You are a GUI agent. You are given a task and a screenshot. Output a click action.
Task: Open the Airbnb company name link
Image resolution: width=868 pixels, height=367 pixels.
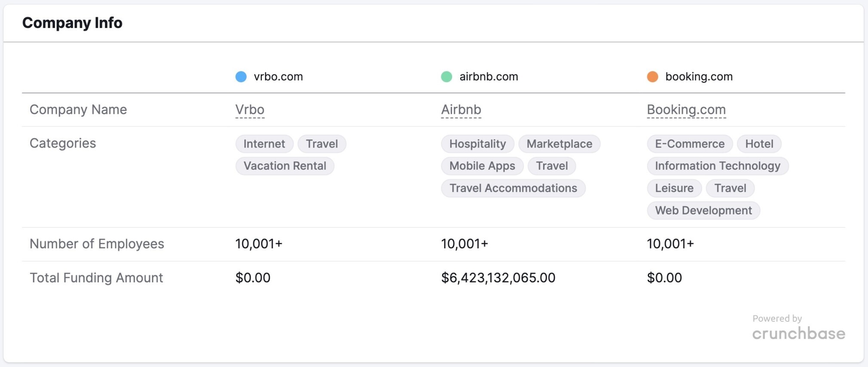(x=461, y=110)
